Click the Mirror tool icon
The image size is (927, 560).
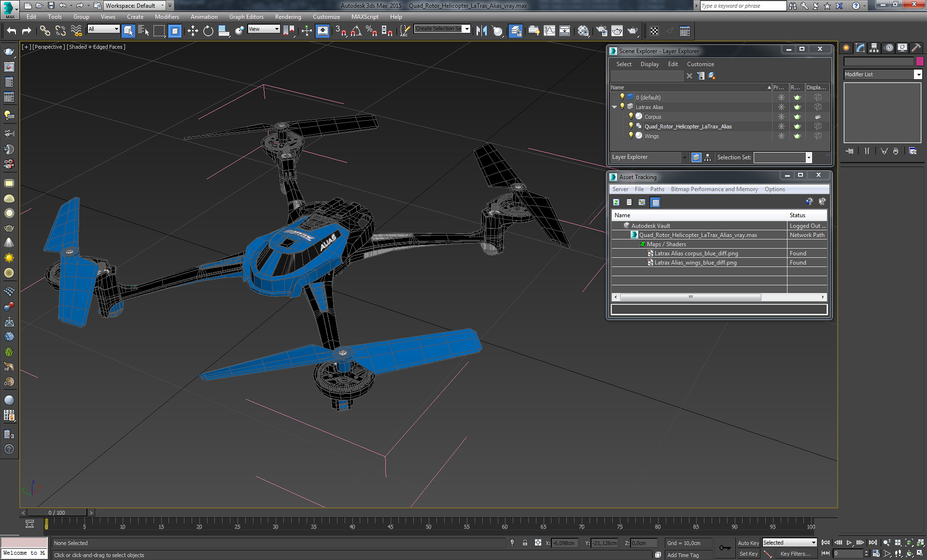481,31
